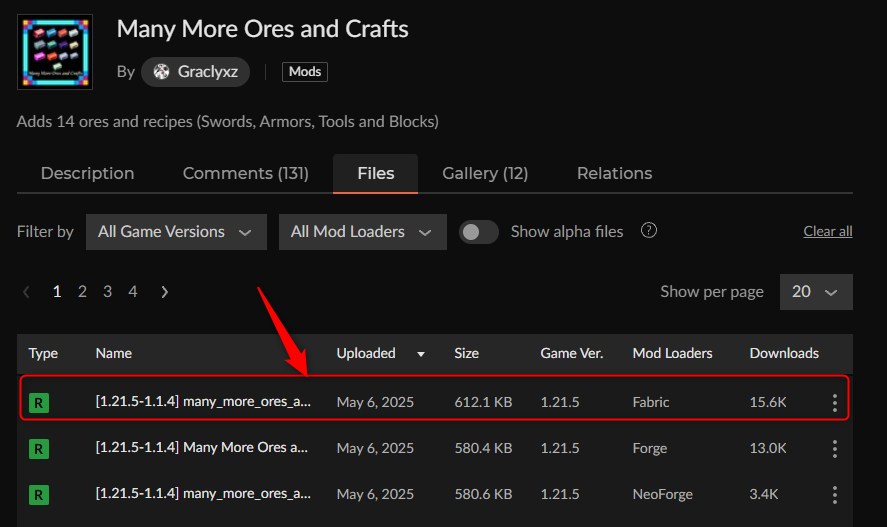Open the Many More Ores and Crafts mod logo
Viewport: 887px width, 527px height.
click(55, 52)
